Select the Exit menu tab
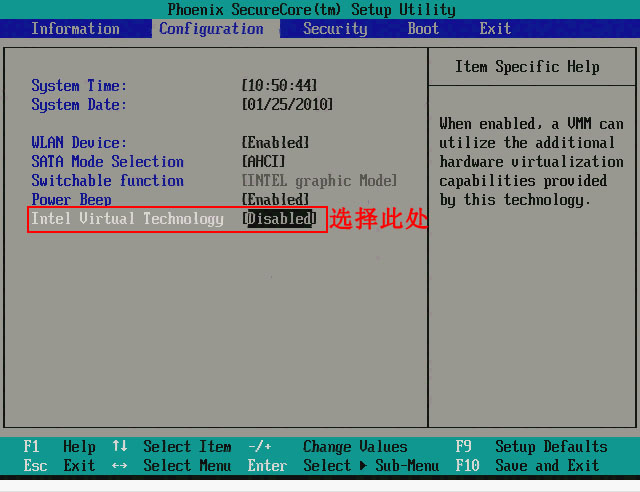The height and width of the screenshot is (492, 640). click(495, 28)
